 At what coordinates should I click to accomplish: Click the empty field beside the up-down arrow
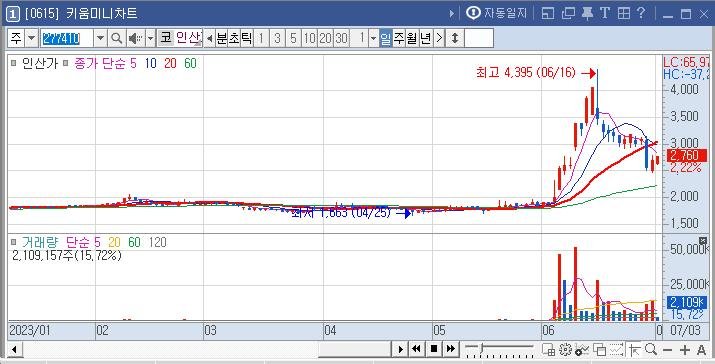(x=479, y=38)
